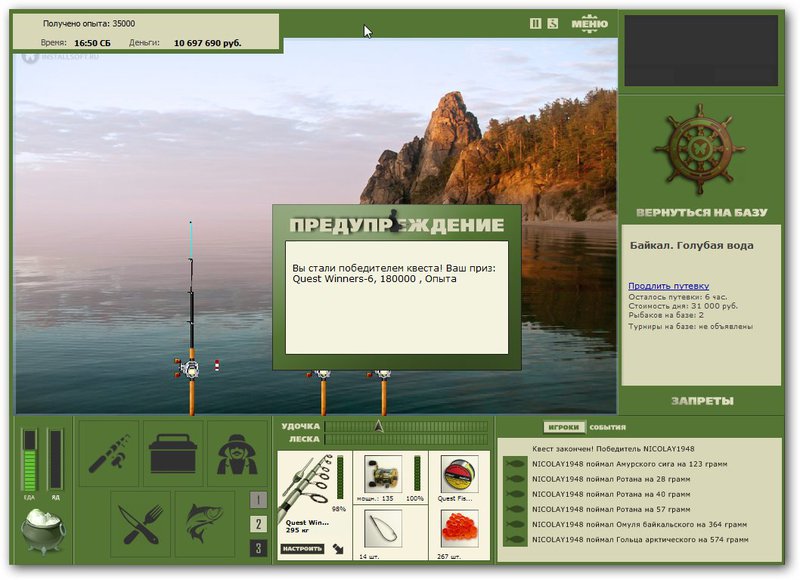Open the knife and fork food icon
800x580 pixels.
point(140,524)
